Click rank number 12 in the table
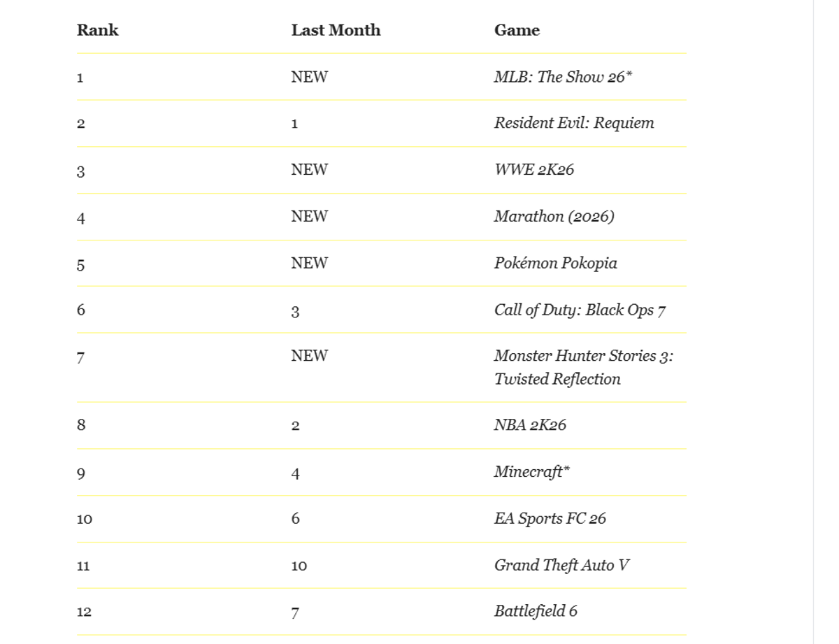The image size is (839, 644). (84, 612)
